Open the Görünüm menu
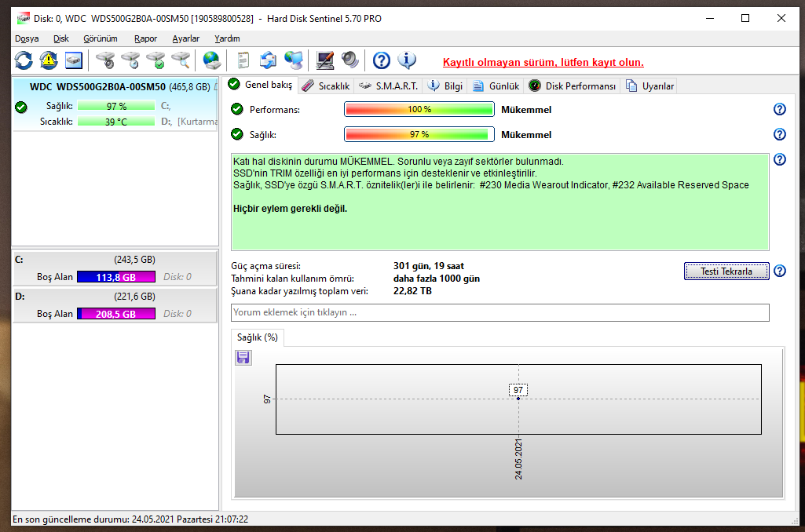This screenshot has height=532, width=805. [x=101, y=38]
